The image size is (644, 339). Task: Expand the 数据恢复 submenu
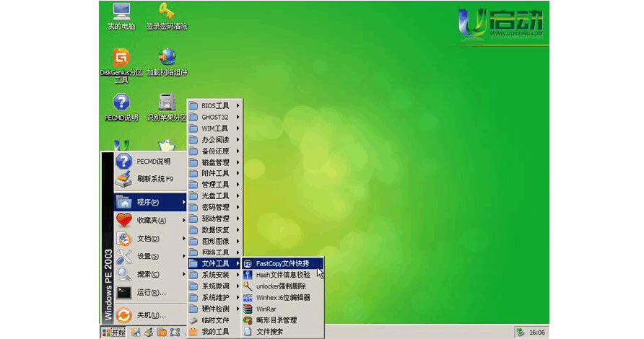(214, 230)
